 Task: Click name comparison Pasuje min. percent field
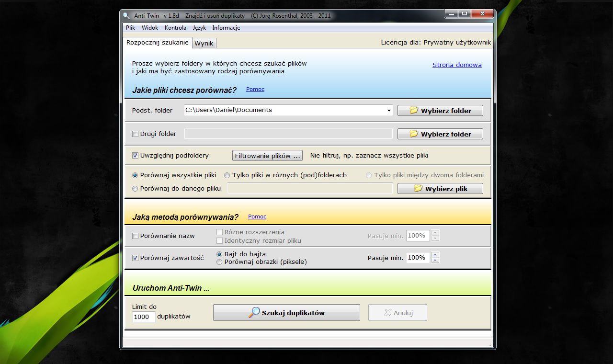click(x=418, y=236)
